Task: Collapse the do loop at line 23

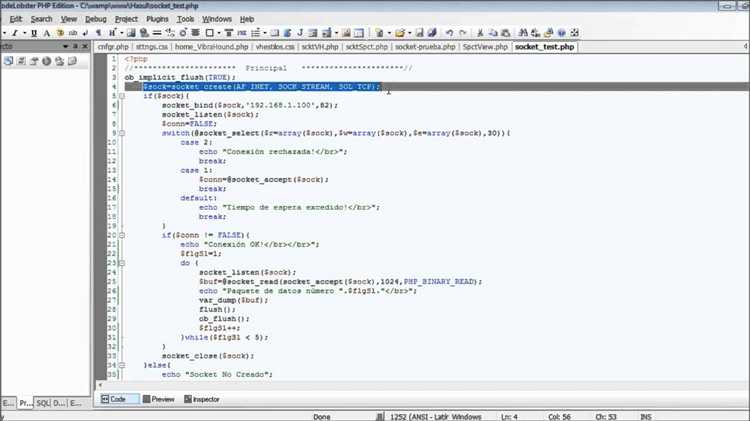Action: [122, 263]
